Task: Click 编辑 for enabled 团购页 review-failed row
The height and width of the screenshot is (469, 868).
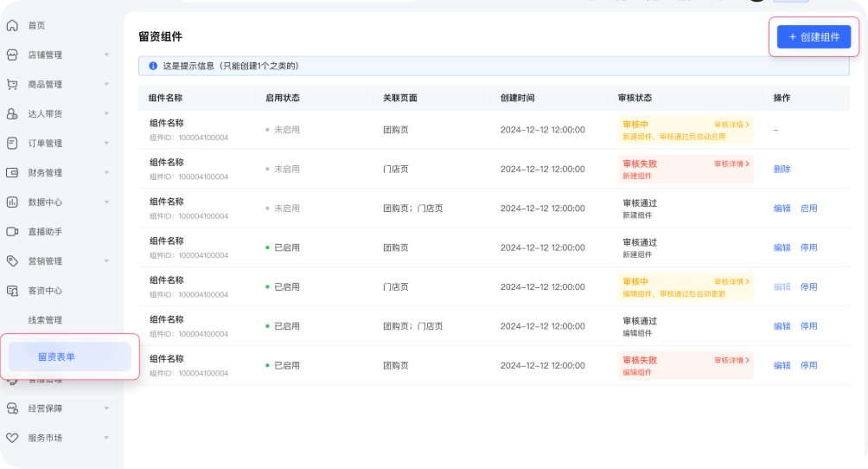Action: (x=782, y=365)
